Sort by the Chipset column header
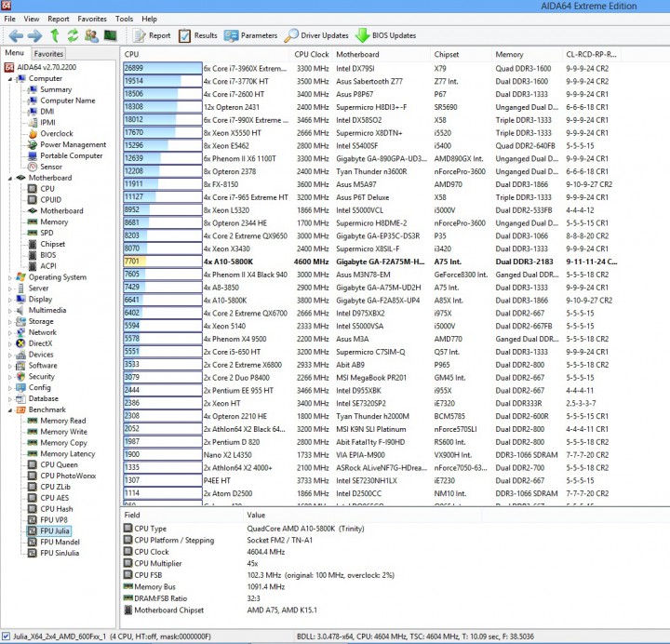670x644 pixels. pyautogui.click(x=461, y=54)
